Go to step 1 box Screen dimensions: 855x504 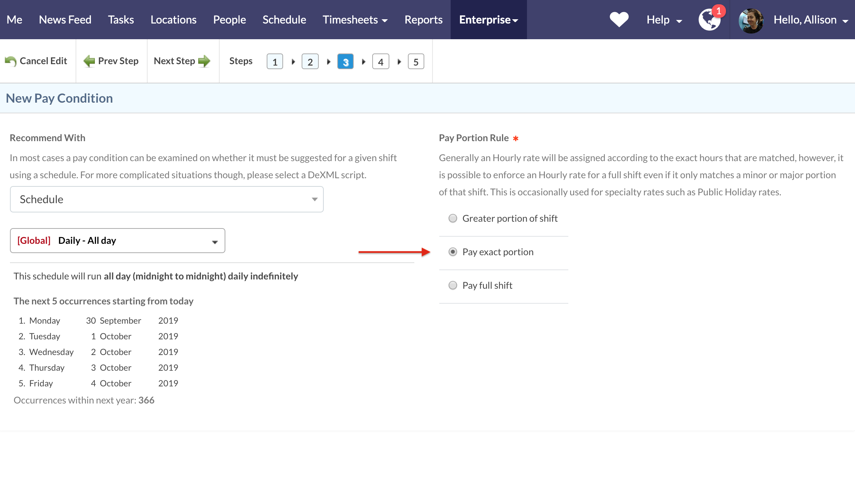(275, 62)
